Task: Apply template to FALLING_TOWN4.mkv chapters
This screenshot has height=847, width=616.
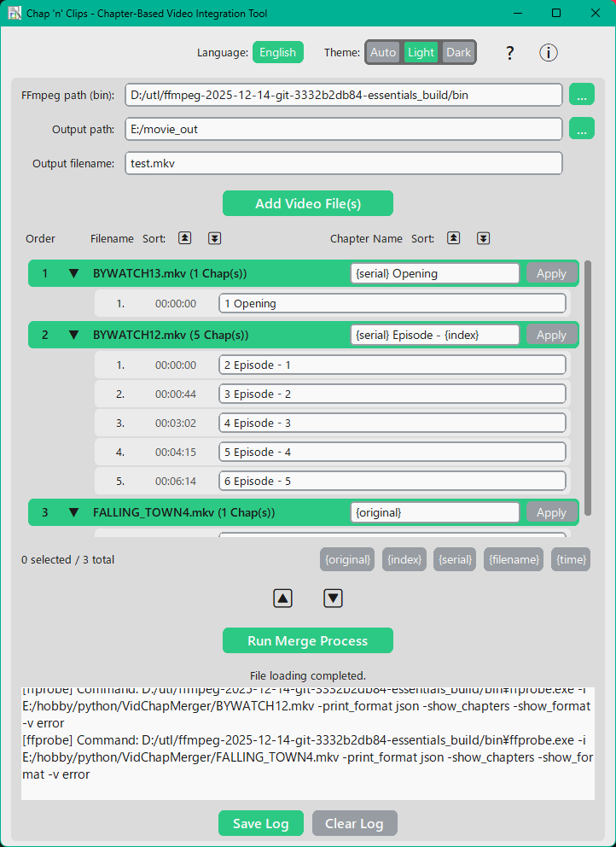Action: 551,512
